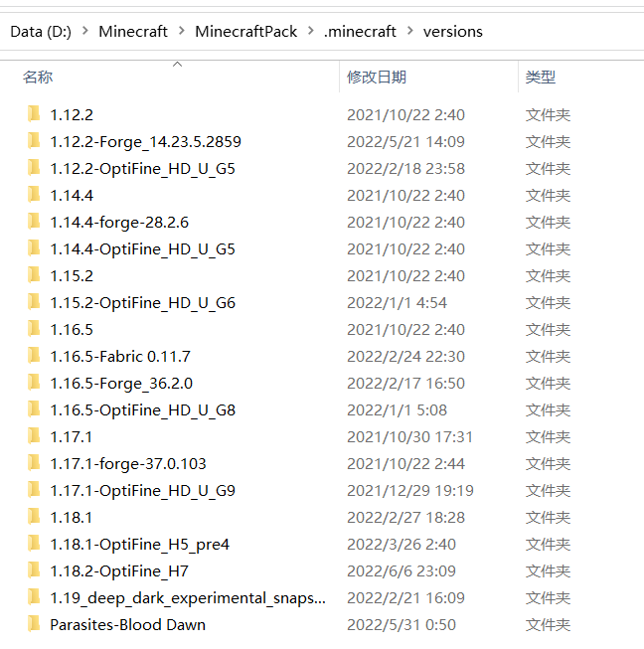Viewport: 644px width, 649px height.
Task: Select folder name 1.15.2
Action: (x=72, y=275)
